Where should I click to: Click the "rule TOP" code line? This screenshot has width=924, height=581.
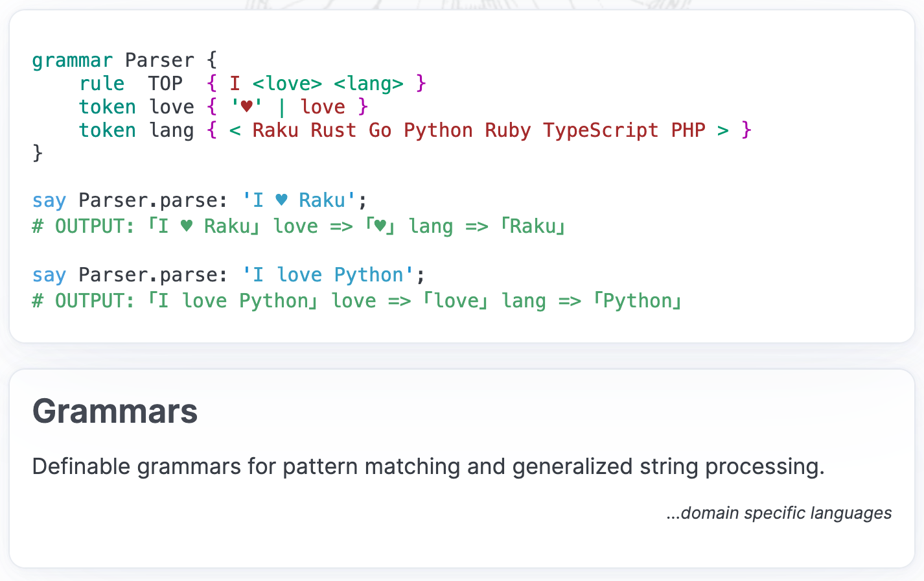pos(253,84)
